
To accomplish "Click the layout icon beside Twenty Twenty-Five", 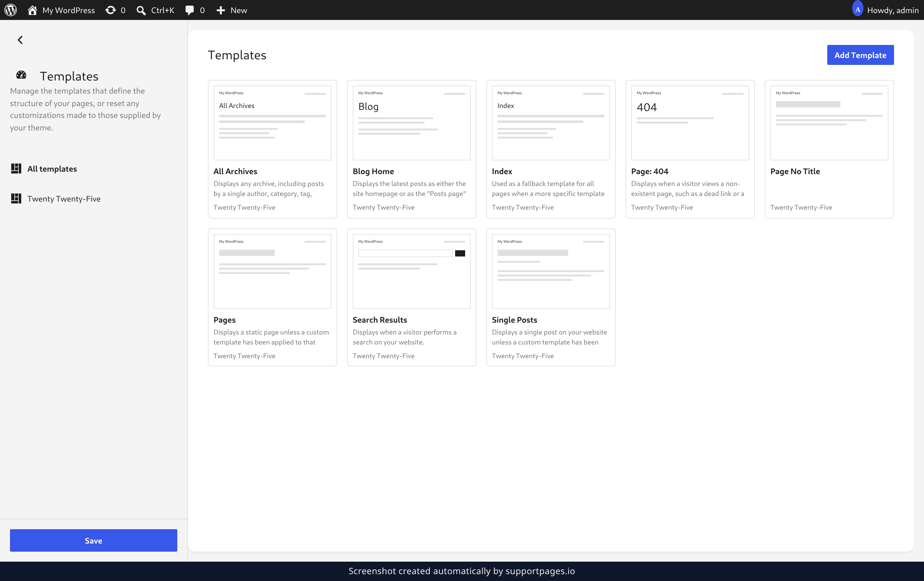I will (x=16, y=198).
